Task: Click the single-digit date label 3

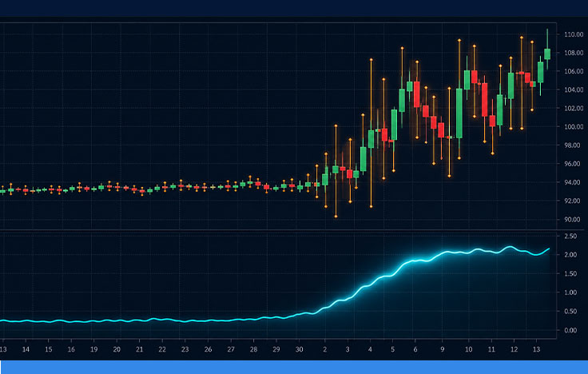Action: 348,349
